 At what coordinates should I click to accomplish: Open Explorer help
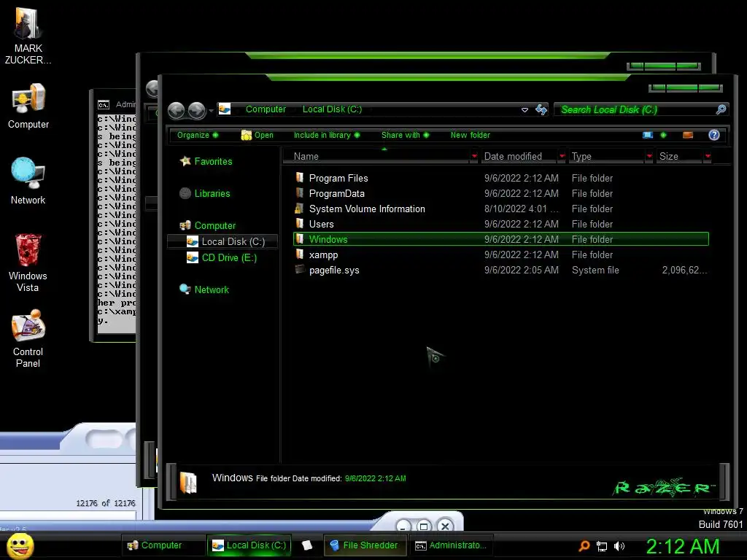coord(713,135)
